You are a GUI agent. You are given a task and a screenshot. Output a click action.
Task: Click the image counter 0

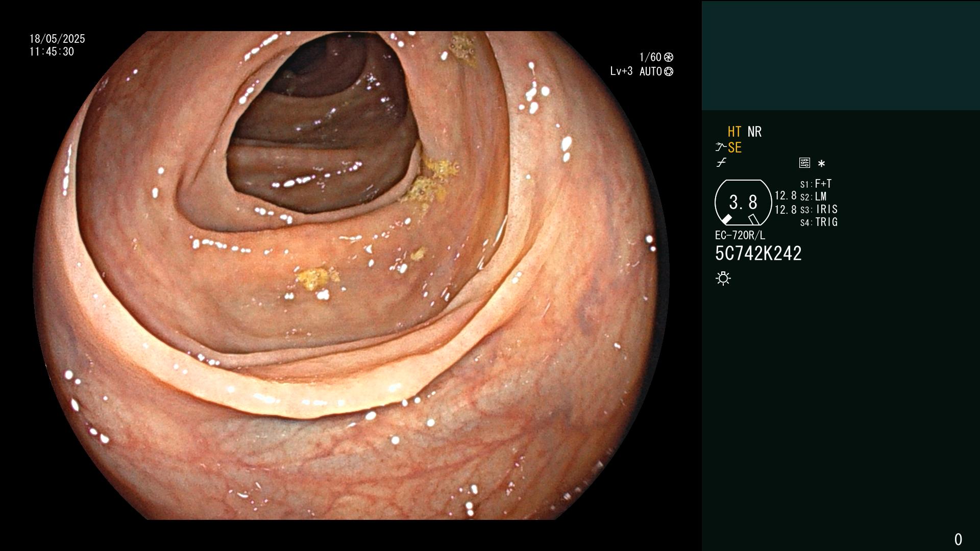[x=958, y=539]
